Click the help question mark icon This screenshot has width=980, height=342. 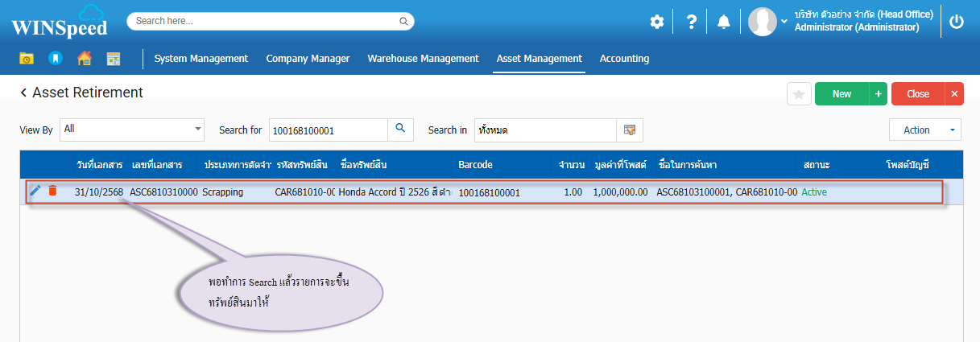click(691, 22)
